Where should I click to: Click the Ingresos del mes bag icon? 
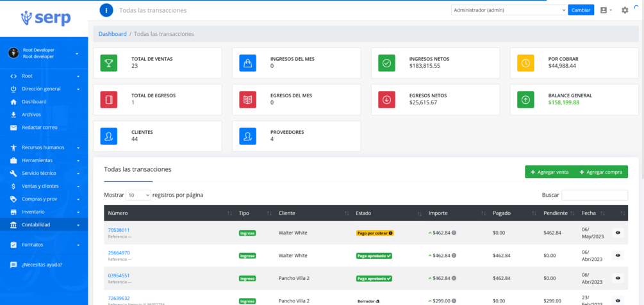(247, 63)
